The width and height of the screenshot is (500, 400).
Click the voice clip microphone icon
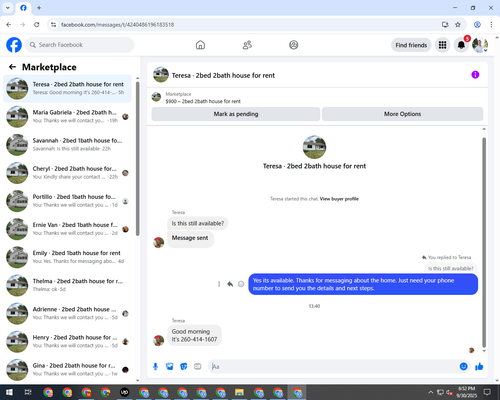pyautogui.click(x=155, y=367)
